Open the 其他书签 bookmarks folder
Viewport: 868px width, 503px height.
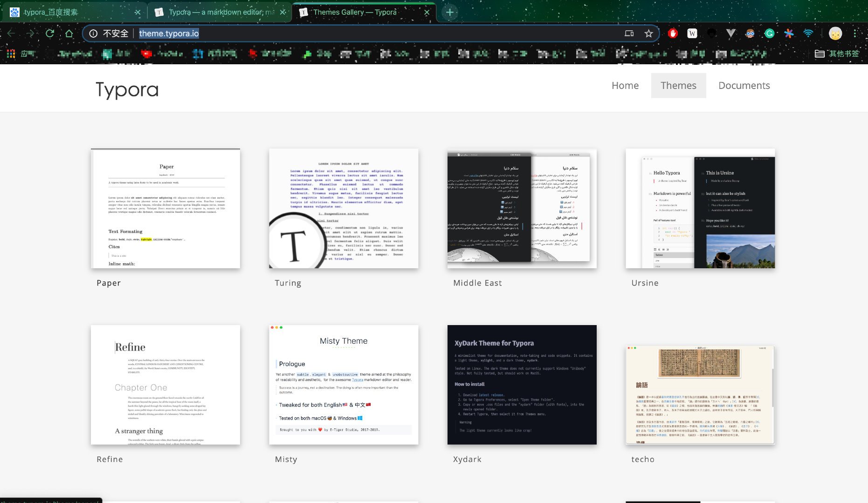(x=837, y=54)
